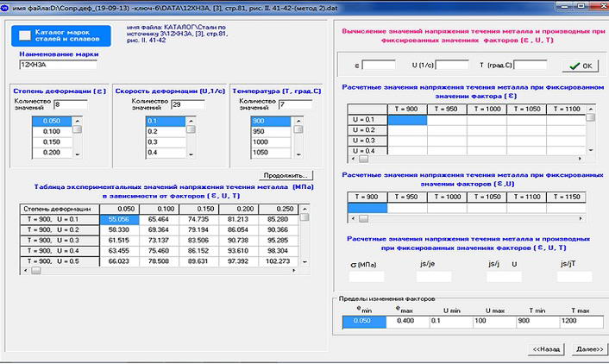Select cell 102.273 in the experimental table

(x=279, y=261)
